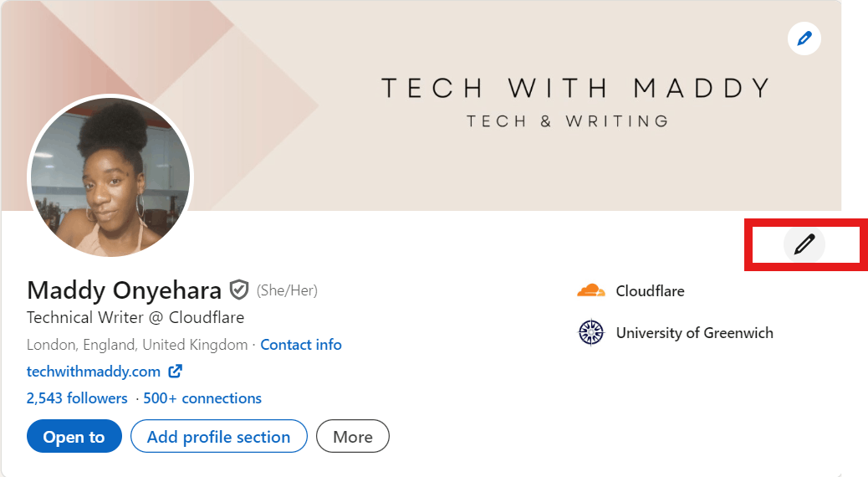Visit the techwithmaddy.com link
868x477 pixels.
94,372
